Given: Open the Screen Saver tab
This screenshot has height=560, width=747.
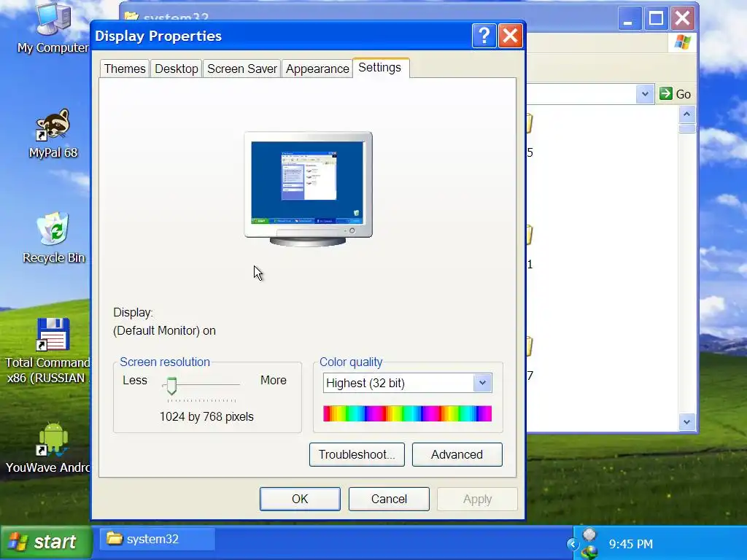Looking at the screenshot, I should 242,69.
